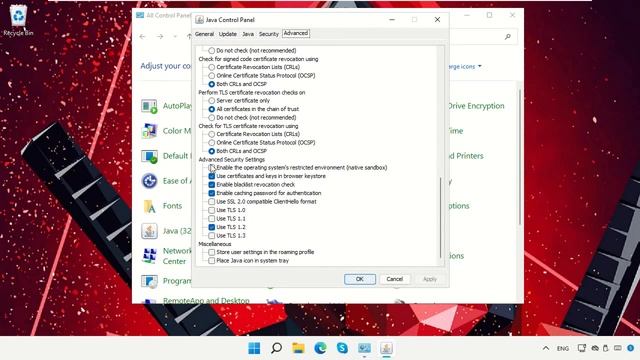Screen dimensions: 640x360
Task: Click the 'Miscellaneous' tree heading
Action: coord(215,244)
